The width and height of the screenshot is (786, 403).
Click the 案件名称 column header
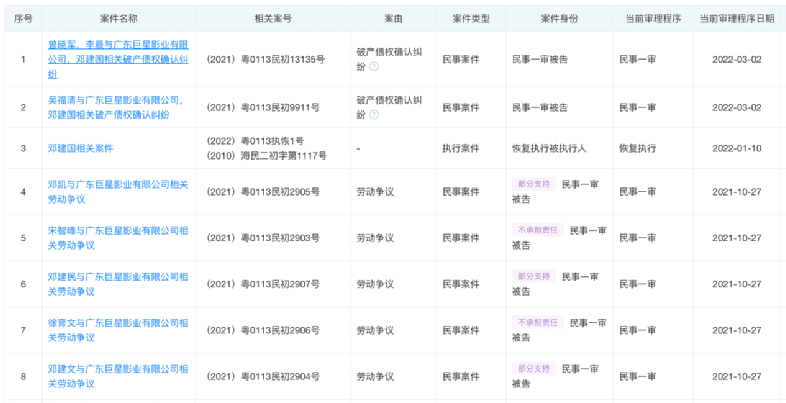point(119,19)
